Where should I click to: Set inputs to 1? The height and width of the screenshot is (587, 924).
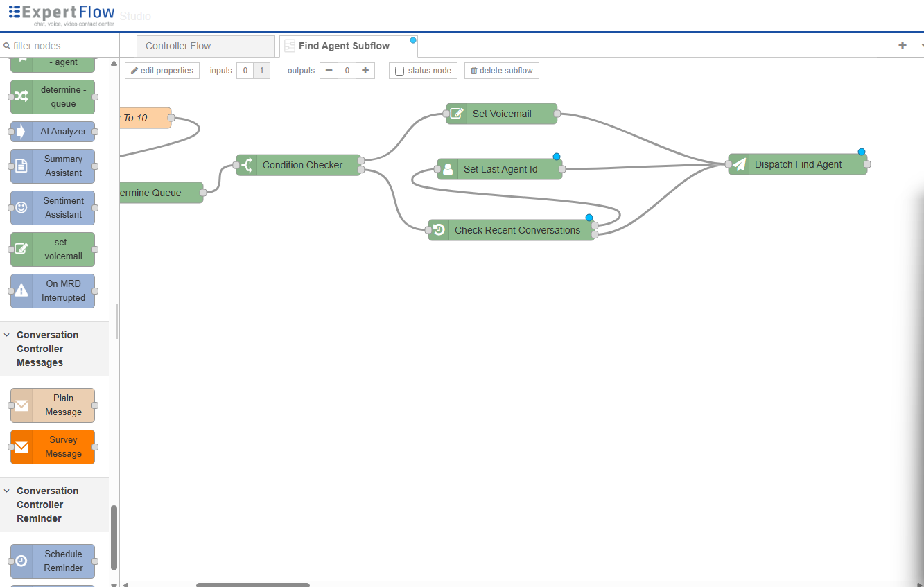(x=261, y=71)
